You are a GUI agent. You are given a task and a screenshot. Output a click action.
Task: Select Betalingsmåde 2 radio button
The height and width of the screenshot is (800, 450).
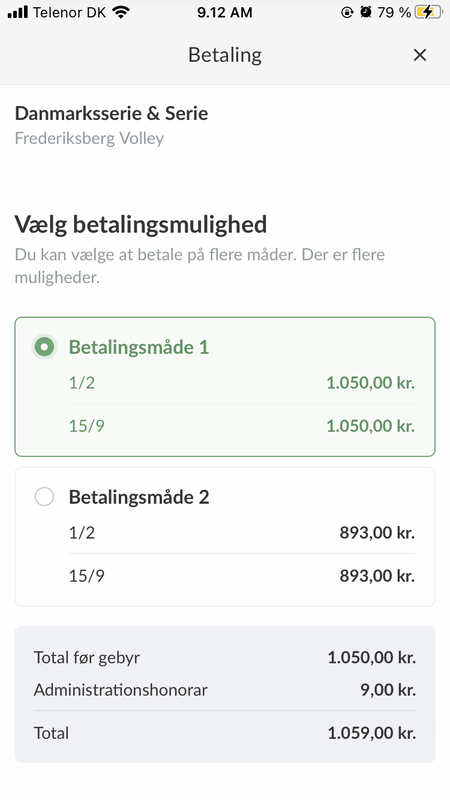click(44, 497)
